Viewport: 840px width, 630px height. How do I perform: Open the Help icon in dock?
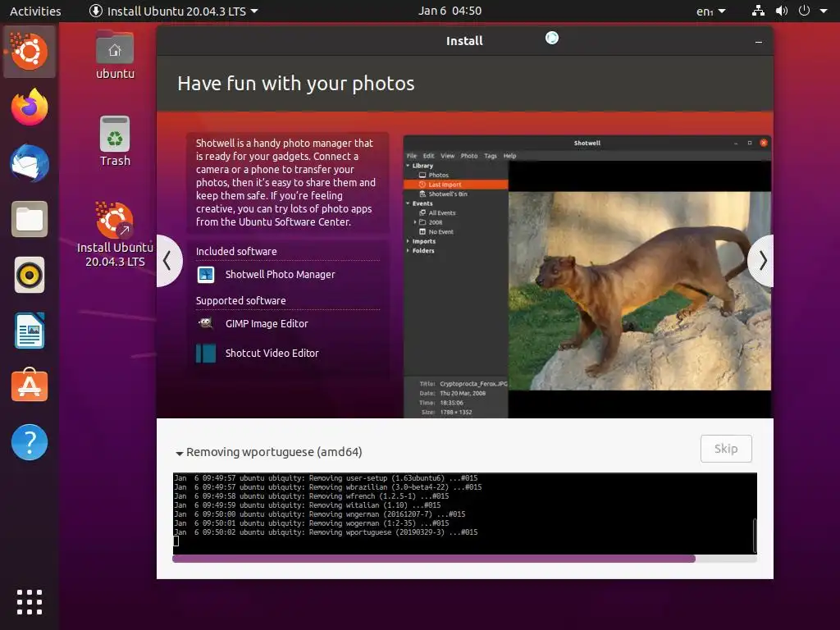30,442
